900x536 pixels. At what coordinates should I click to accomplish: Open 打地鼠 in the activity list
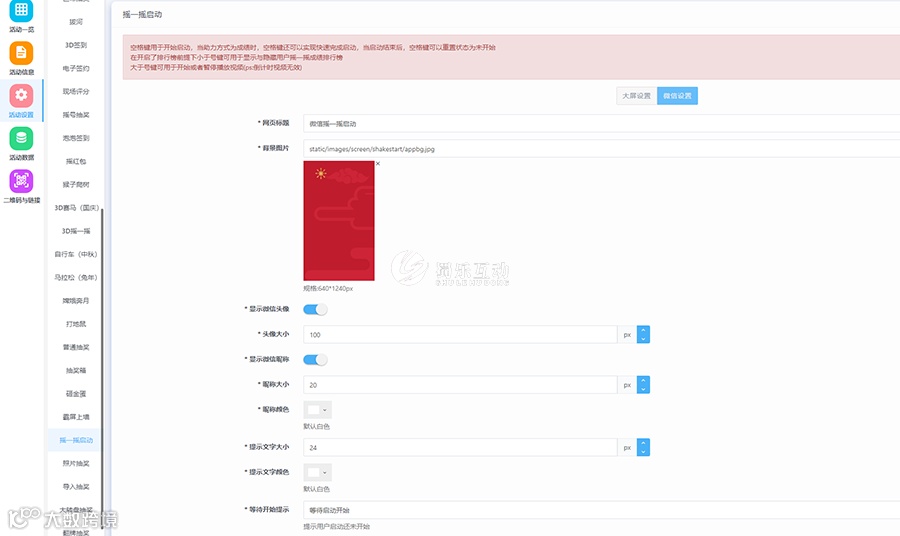pos(76,324)
